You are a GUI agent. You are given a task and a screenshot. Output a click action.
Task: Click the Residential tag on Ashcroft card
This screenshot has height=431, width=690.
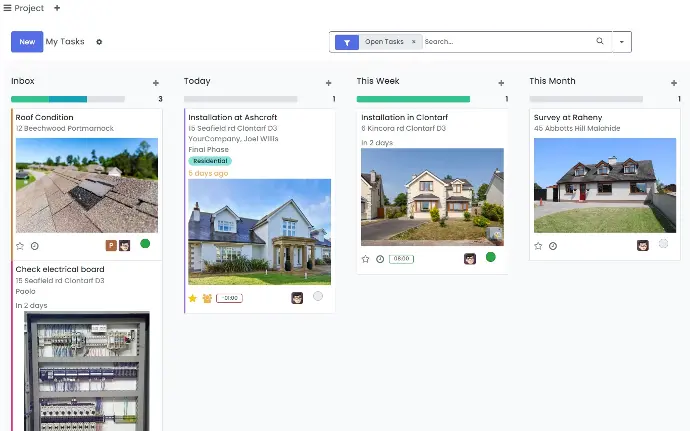[210, 161]
